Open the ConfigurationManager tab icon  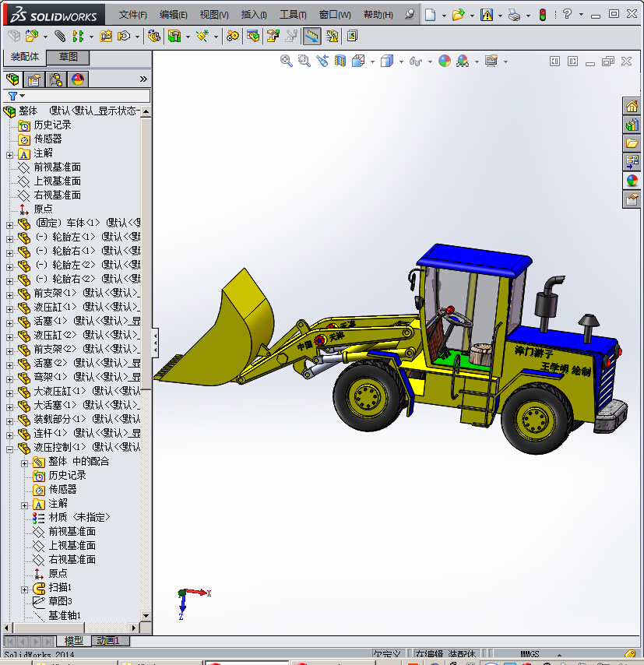(x=56, y=79)
